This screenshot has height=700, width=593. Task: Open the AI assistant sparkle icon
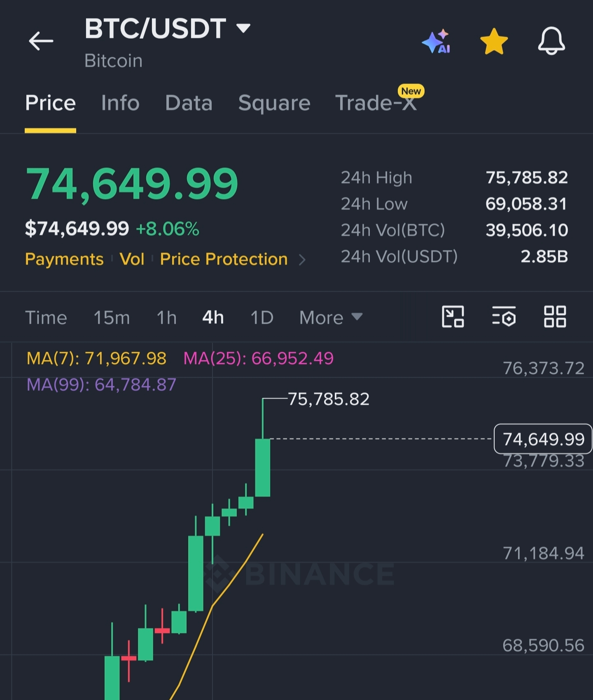pos(436,41)
